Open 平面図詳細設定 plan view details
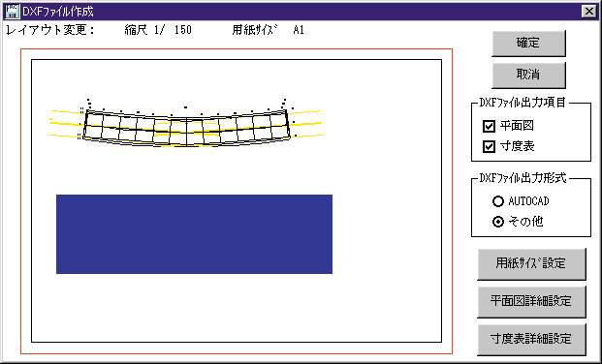 click(x=531, y=301)
